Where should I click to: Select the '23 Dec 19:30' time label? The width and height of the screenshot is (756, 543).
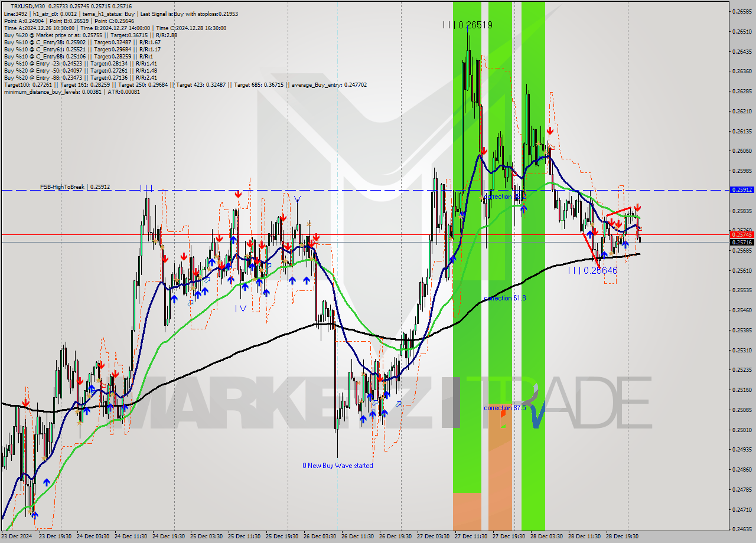tap(56, 537)
